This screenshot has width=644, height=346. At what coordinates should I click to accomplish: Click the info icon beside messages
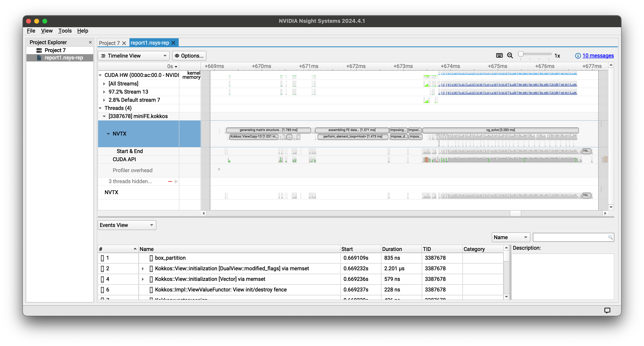pyautogui.click(x=578, y=56)
